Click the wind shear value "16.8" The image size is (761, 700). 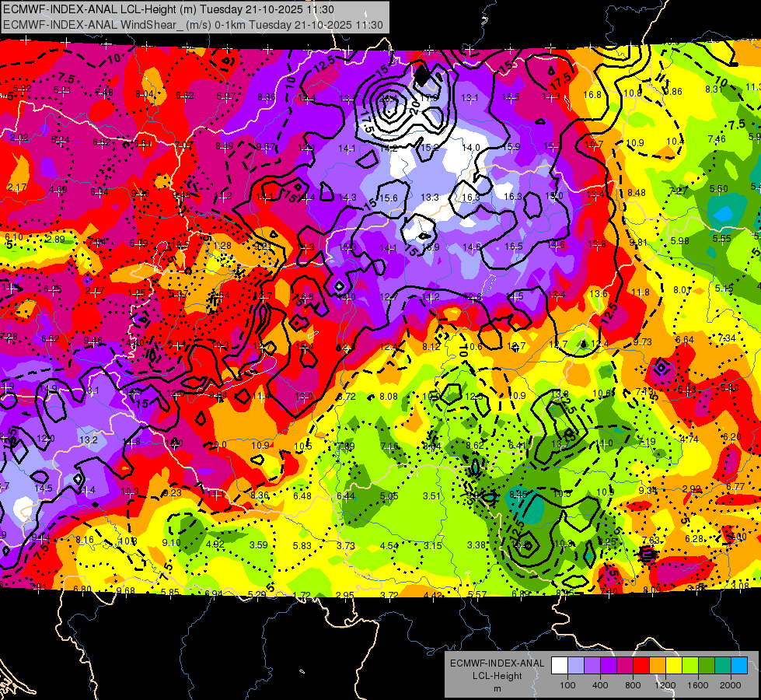(592, 95)
